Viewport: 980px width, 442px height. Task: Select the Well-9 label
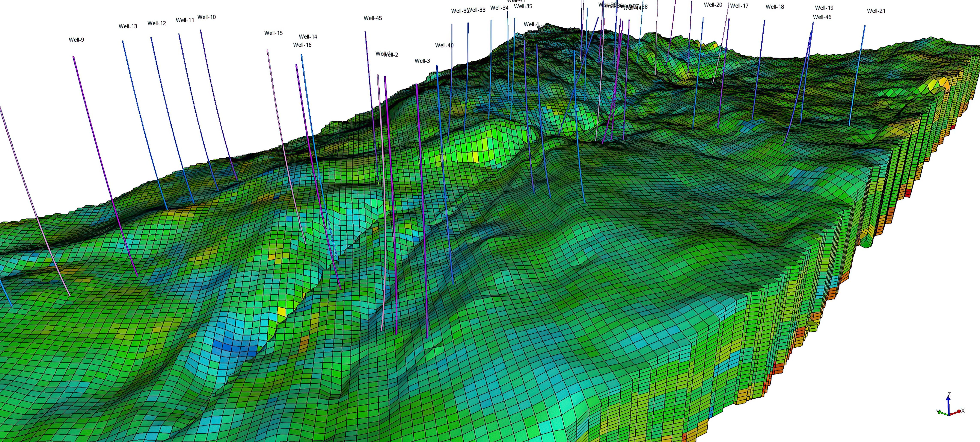(76, 39)
